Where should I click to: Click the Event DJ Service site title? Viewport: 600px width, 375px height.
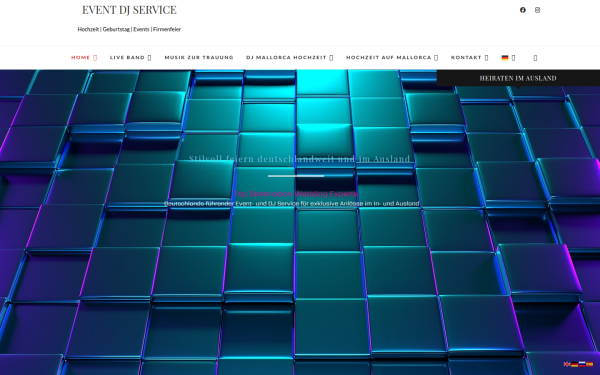(129, 10)
